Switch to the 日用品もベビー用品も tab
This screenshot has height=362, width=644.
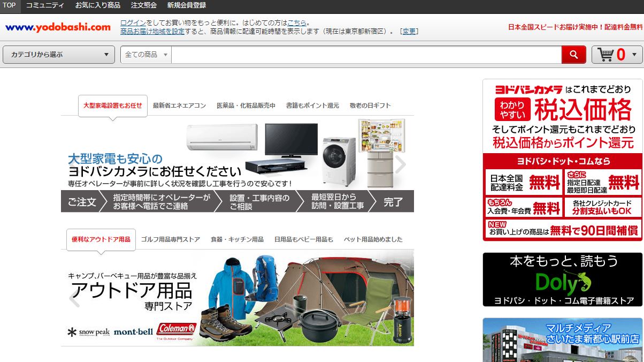(x=304, y=239)
